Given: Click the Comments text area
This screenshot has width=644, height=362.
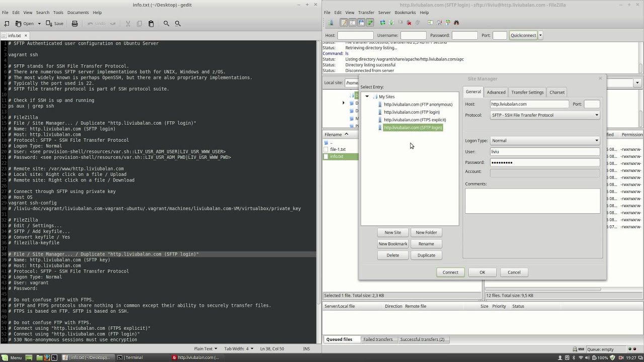Looking at the screenshot, I should [532, 201].
